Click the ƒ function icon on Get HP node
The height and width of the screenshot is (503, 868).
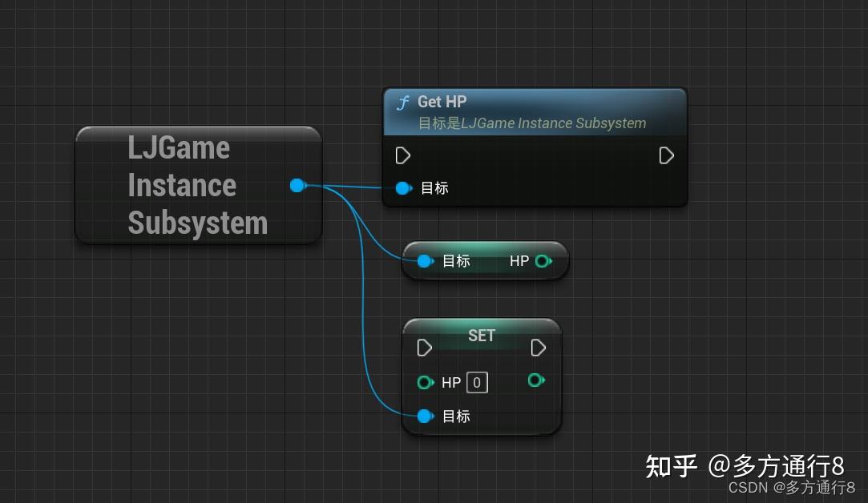402,103
